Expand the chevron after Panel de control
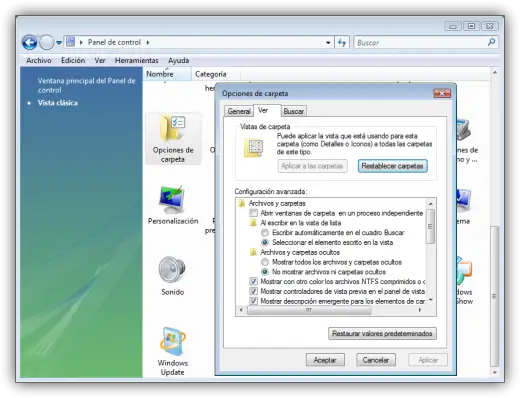 (148, 42)
